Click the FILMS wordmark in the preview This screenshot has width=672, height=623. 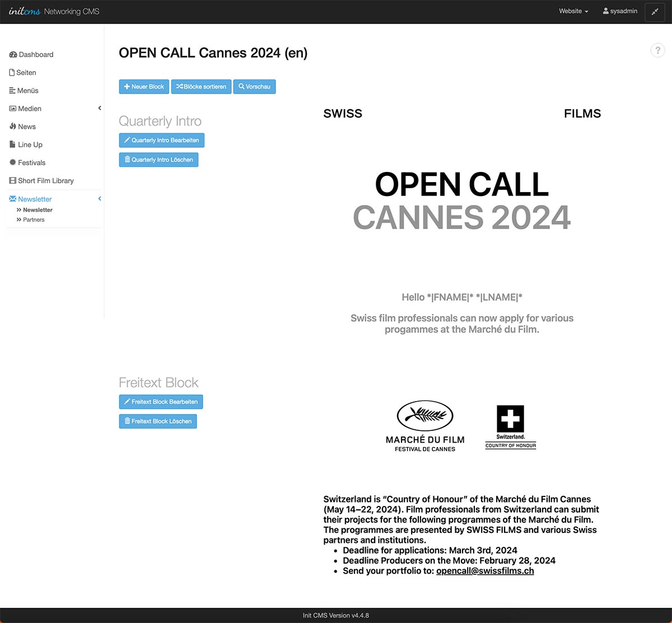tap(582, 114)
